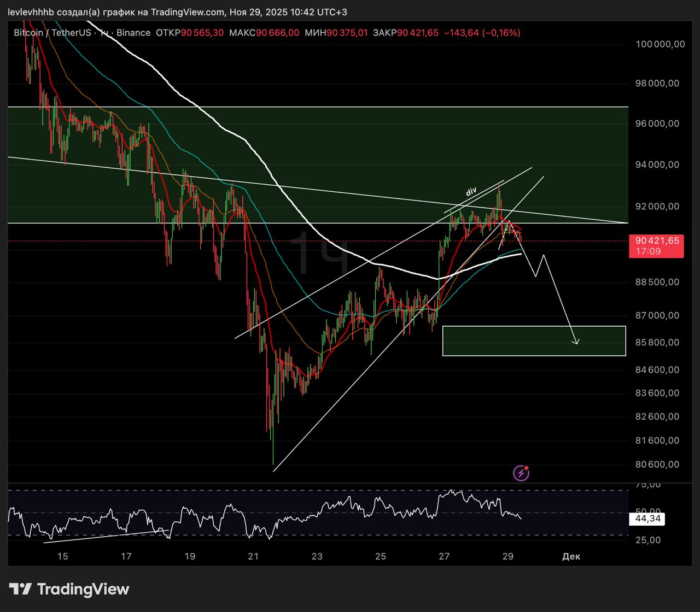Image resolution: width=700 pixels, height=612 pixels.
Task: Select the Bitcoin / TetherUS symbol title
Action: (x=52, y=33)
